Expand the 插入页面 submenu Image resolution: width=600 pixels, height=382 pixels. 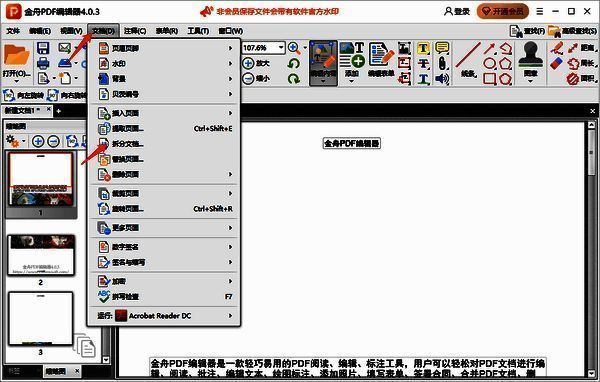click(165, 113)
